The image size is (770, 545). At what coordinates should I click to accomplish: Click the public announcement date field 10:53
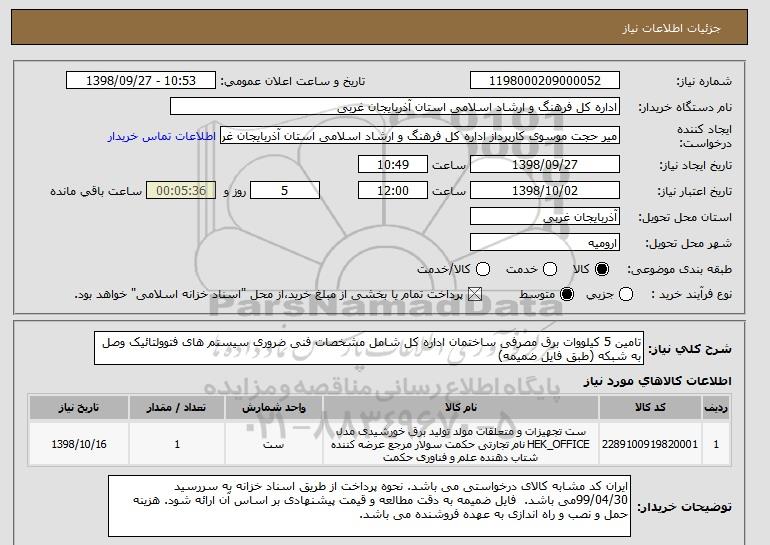[x=141, y=81]
